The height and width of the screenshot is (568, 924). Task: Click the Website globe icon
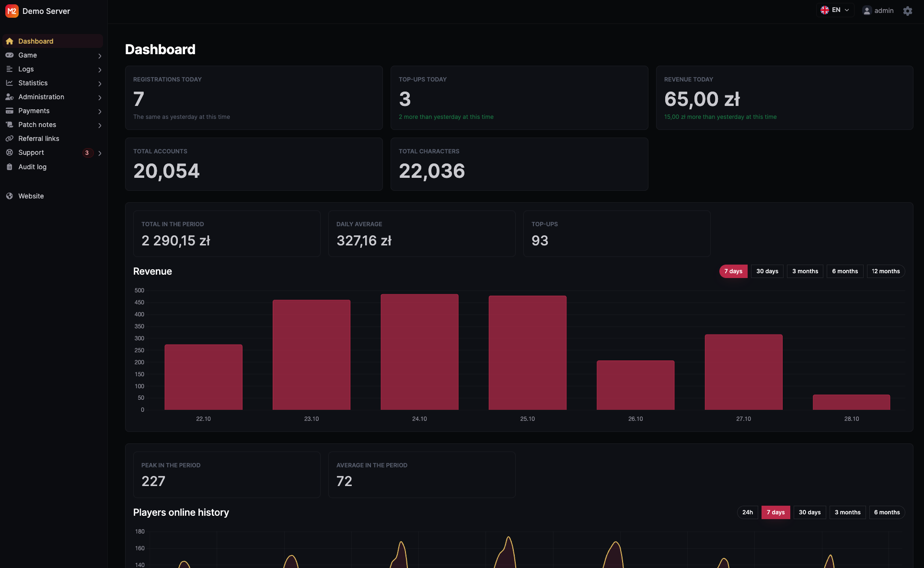[10, 196]
